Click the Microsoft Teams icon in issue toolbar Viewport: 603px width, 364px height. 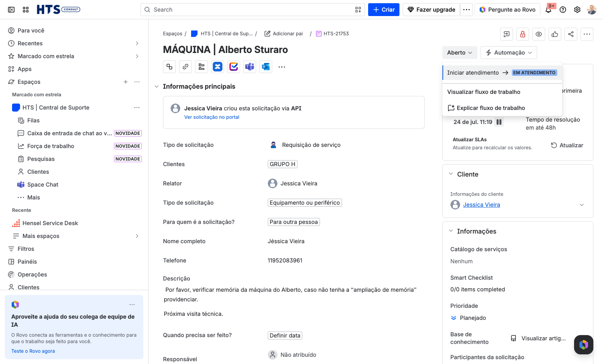pyautogui.click(x=250, y=67)
